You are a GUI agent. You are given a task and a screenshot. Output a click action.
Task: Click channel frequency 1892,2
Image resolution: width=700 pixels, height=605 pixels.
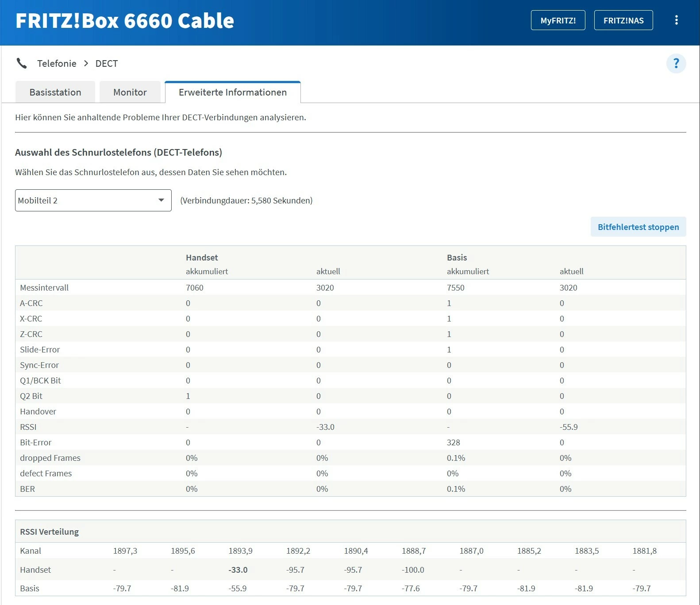[298, 551]
